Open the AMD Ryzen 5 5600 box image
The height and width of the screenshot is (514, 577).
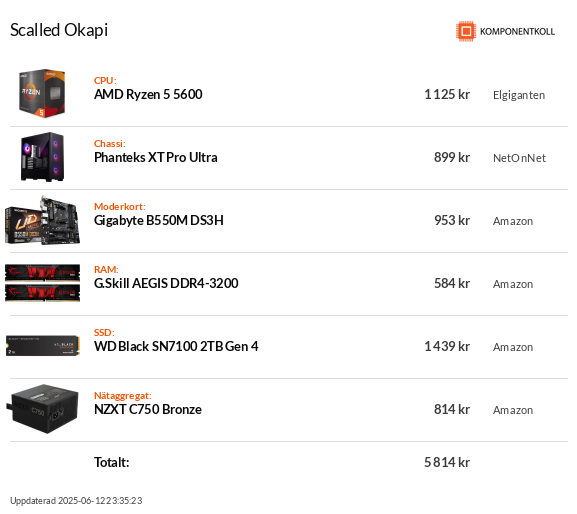point(42,93)
